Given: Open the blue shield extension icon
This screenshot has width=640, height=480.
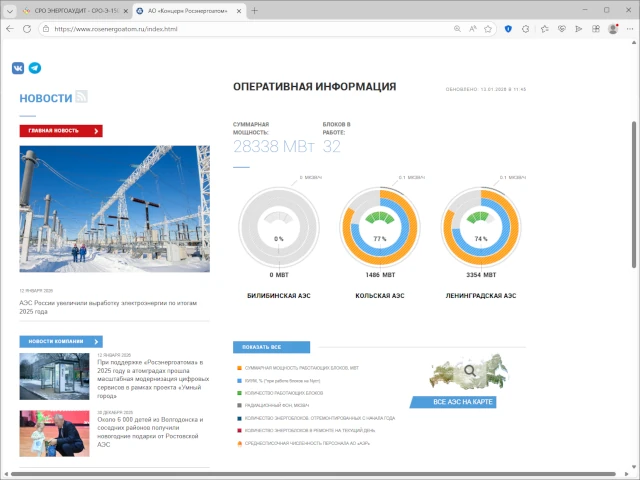Looking at the screenshot, I should [508, 29].
